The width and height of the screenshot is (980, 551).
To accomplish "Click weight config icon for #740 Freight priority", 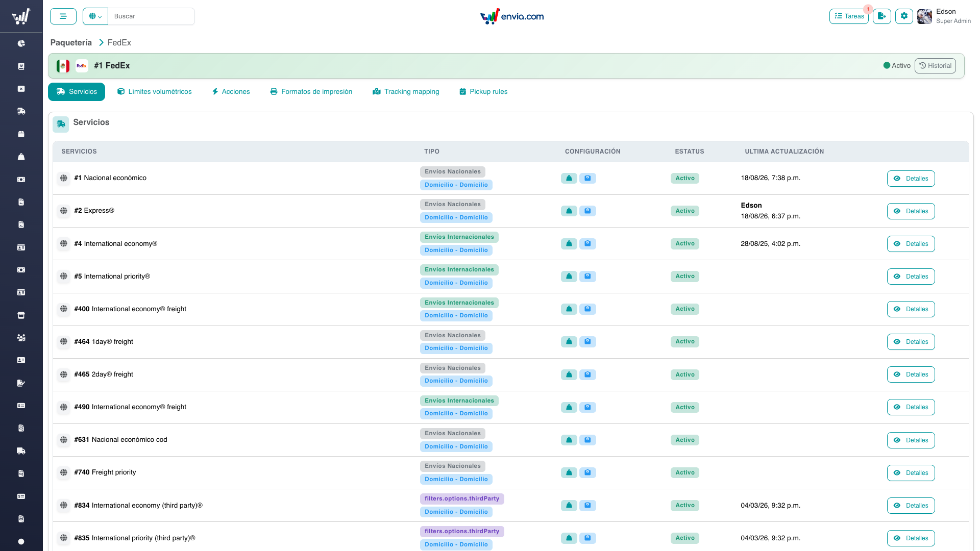I will point(569,472).
